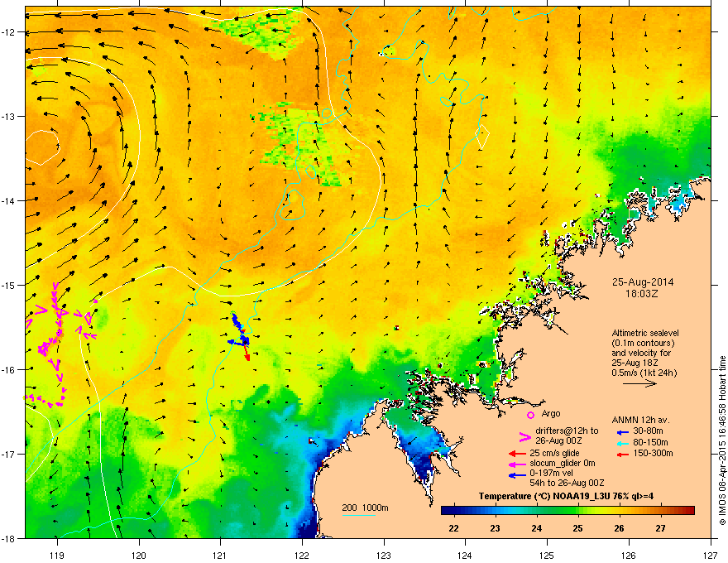
Task: Click the 200 1000m isobath label
Action: pyautogui.click(x=365, y=508)
